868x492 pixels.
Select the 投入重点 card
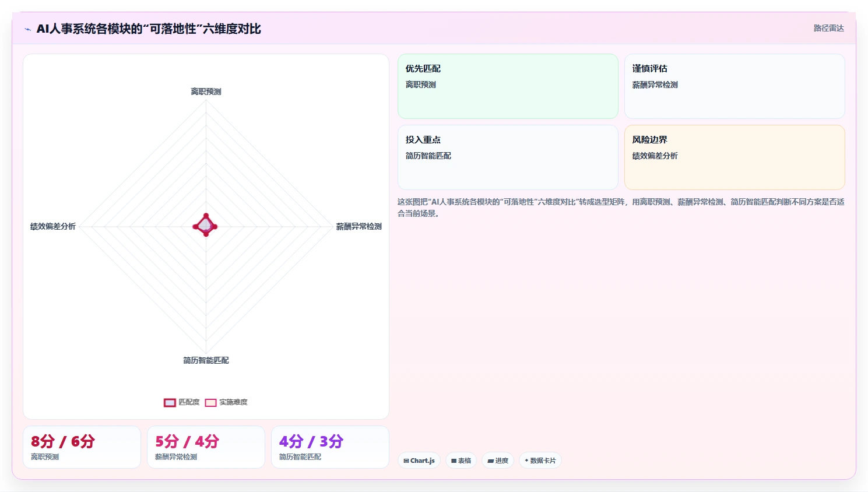click(508, 157)
